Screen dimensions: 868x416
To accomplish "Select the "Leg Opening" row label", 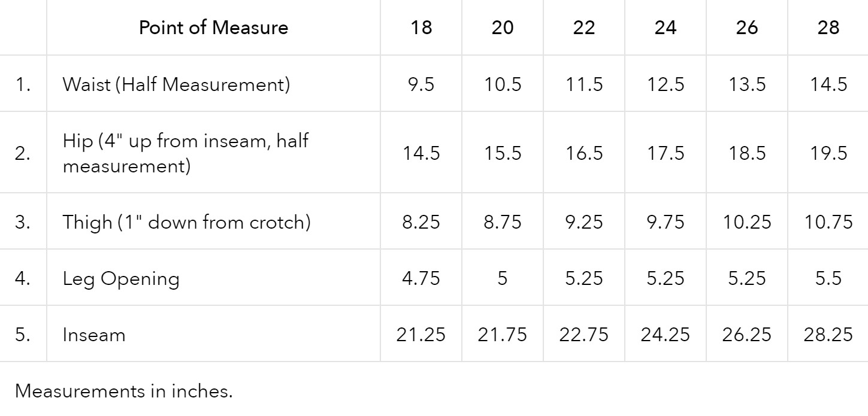I will [121, 278].
